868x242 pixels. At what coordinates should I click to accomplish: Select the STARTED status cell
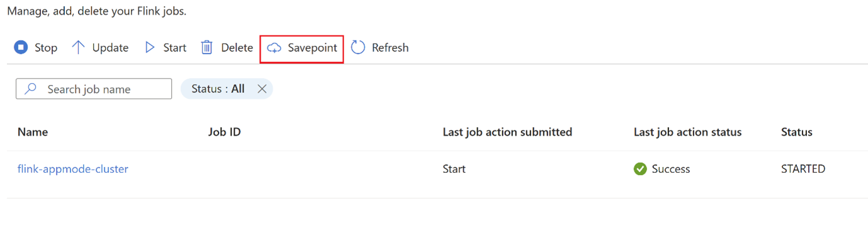point(803,169)
